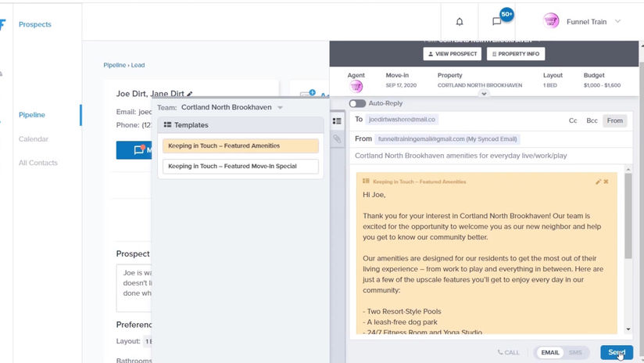Select Keeping in Touch – Featured Amenities template
Viewport: 644px width, 363px height.
[241, 146]
